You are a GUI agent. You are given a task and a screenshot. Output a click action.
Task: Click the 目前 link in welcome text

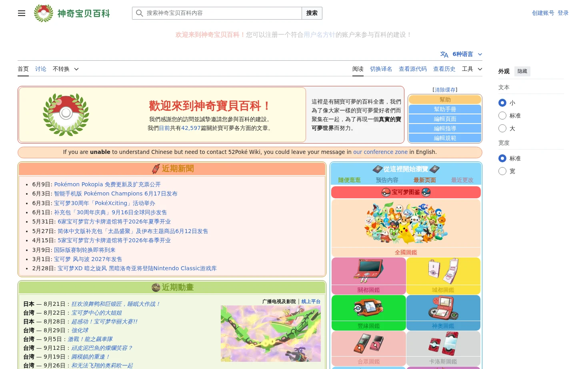tap(164, 128)
